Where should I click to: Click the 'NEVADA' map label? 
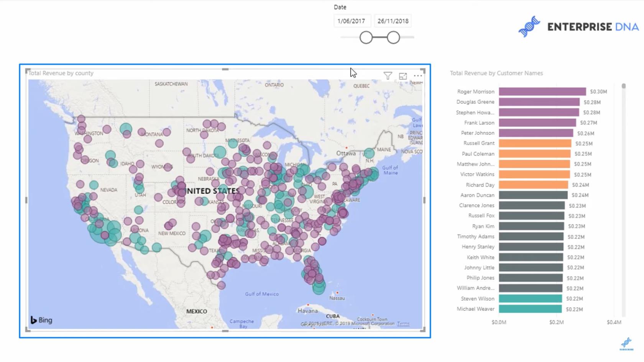pyautogui.click(x=108, y=190)
